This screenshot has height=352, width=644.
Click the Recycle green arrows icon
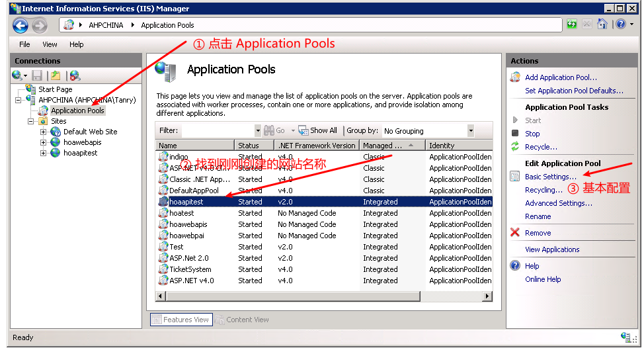pyautogui.click(x=516, y=147)
